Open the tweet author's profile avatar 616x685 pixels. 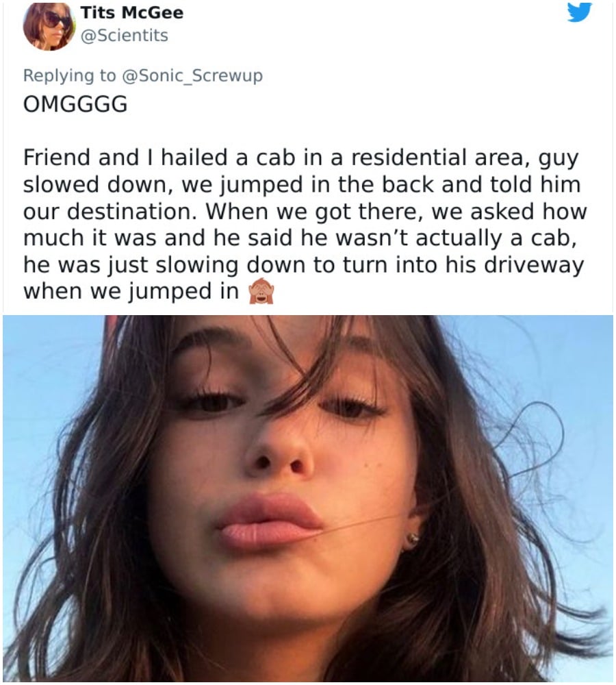(x=49, y=26)
